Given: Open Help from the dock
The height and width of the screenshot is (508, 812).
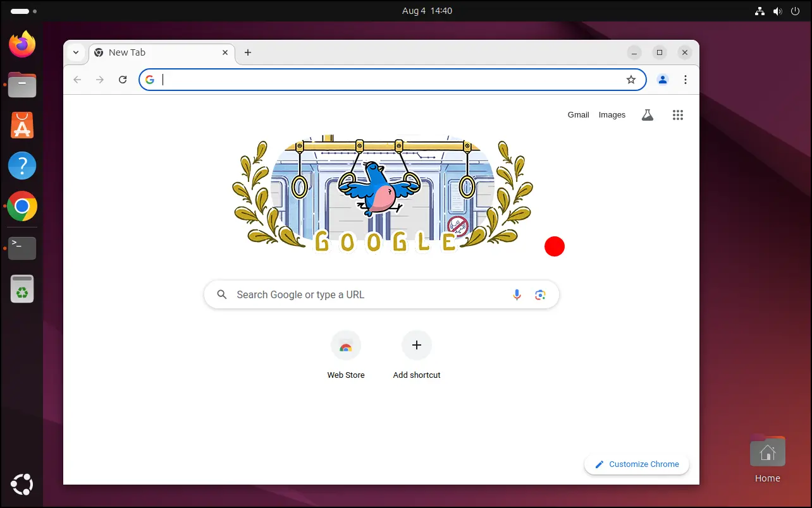Looking at the screenshot, I should pyautogui.click(x=22, y=166).
